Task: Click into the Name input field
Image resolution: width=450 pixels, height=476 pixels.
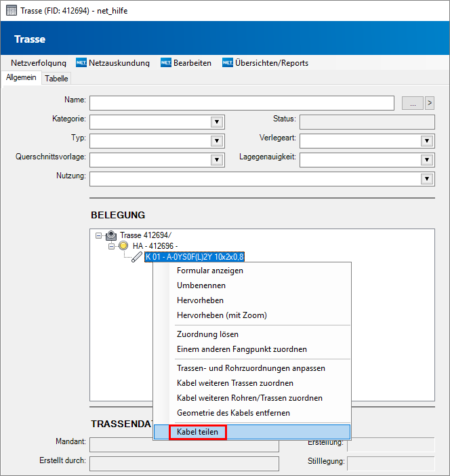Action: pos(241,103)
